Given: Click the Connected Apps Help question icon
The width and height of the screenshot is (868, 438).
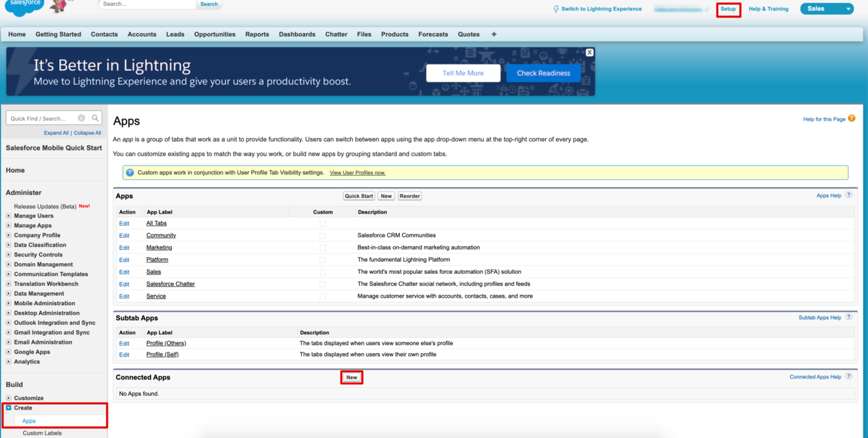Looking at the screenshot, I should (848, 376).
